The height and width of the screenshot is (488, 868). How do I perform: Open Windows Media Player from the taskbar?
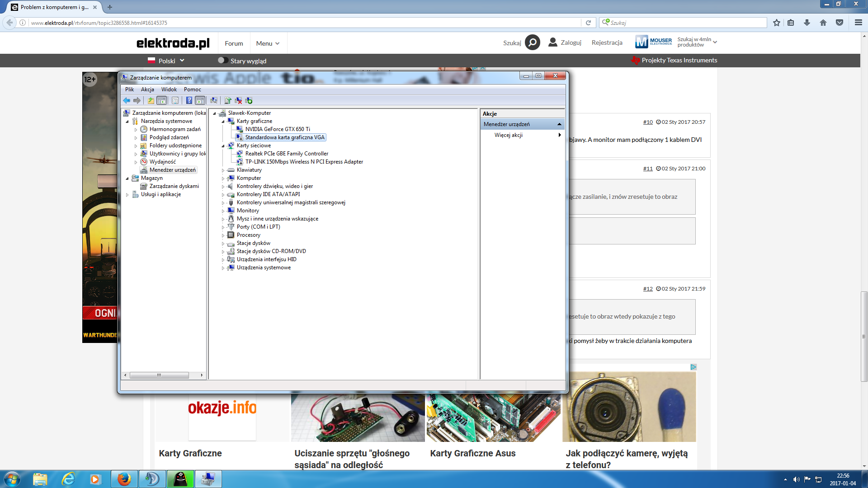click(x=95, y=479)
